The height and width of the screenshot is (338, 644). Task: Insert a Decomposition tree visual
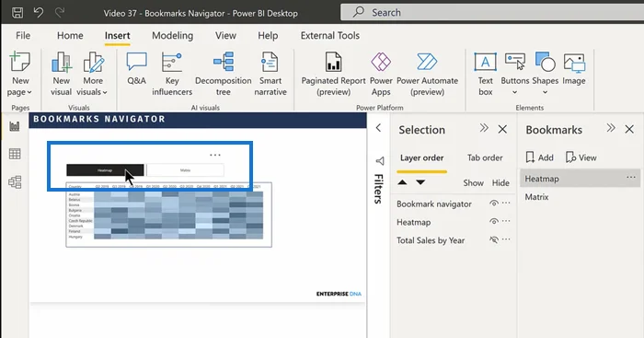coord(223,74)
